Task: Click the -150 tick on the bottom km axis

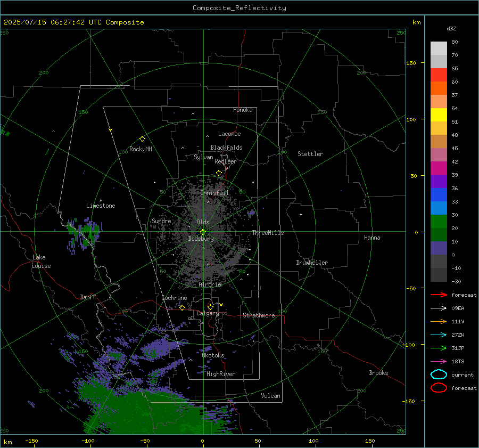Action: tap(31, 441)
